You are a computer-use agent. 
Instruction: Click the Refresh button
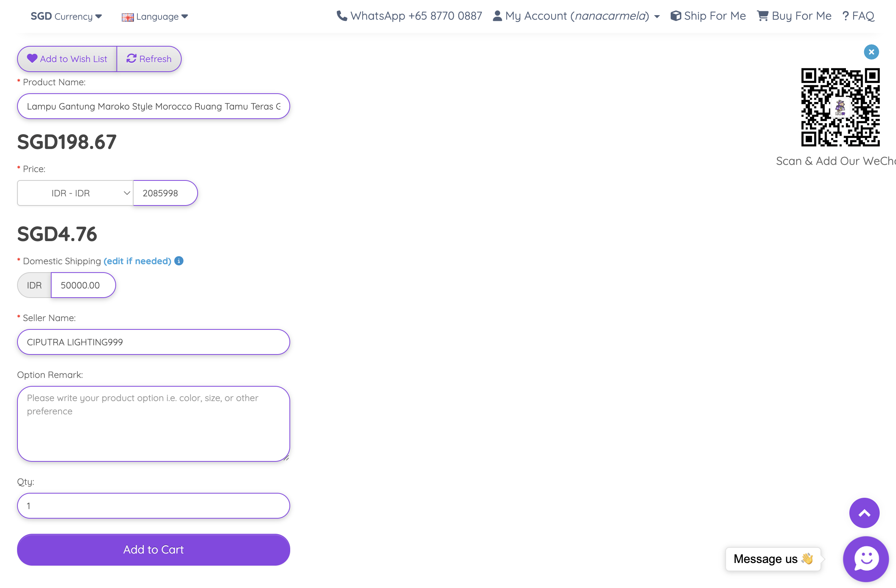(149, 59)
